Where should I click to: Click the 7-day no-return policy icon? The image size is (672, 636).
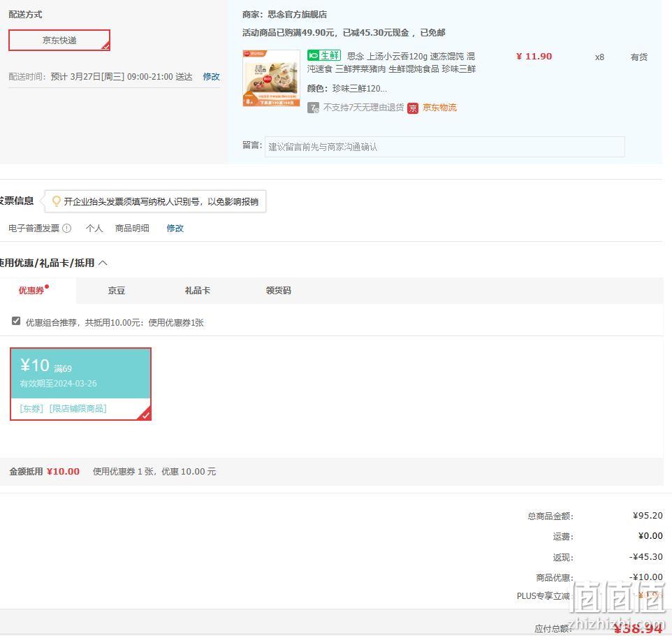click(313, 108)
